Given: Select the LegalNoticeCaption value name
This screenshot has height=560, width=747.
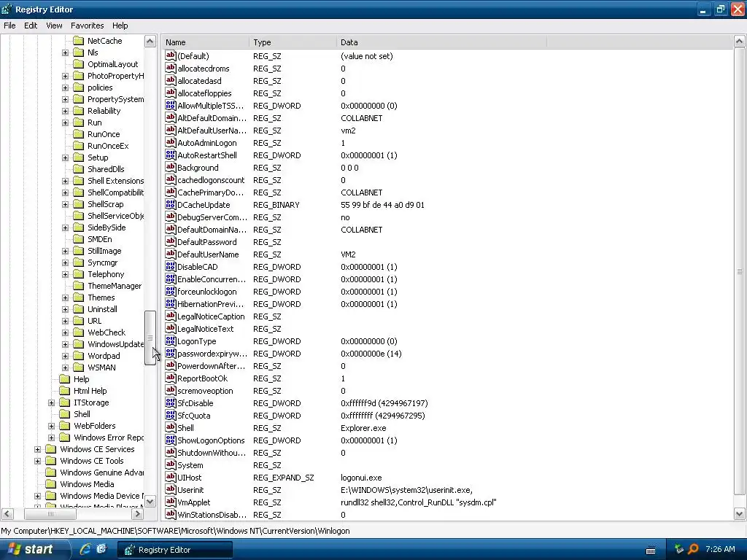Looking at the screenshot, I should click(x=211, y=316).
